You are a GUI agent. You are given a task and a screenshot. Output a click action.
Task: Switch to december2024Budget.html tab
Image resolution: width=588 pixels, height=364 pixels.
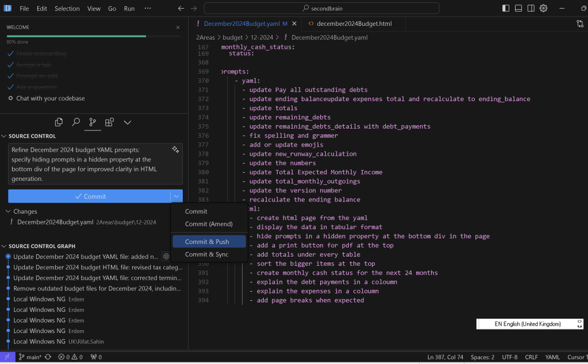354,24
